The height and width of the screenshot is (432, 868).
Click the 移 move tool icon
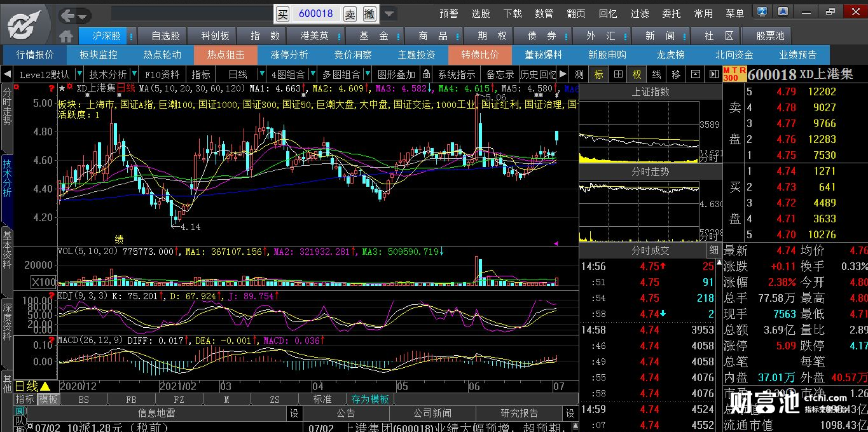point(676,74)
